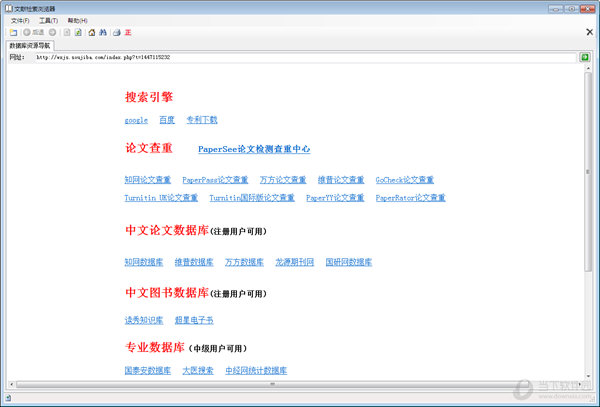Click the status bar page icon
600x407 pixels.
(x=8, y=398)
